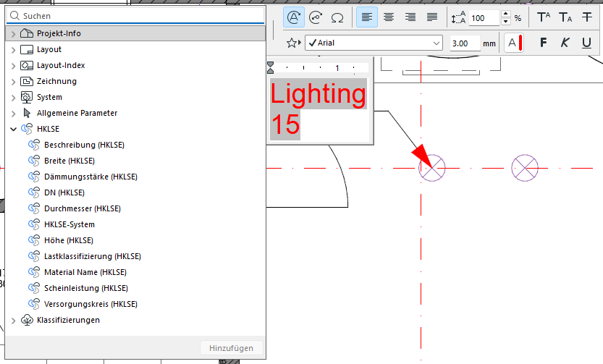The image size is (603, 364).
Task: Expand the Layout-Index chevron
Action: tap(14, 66)
